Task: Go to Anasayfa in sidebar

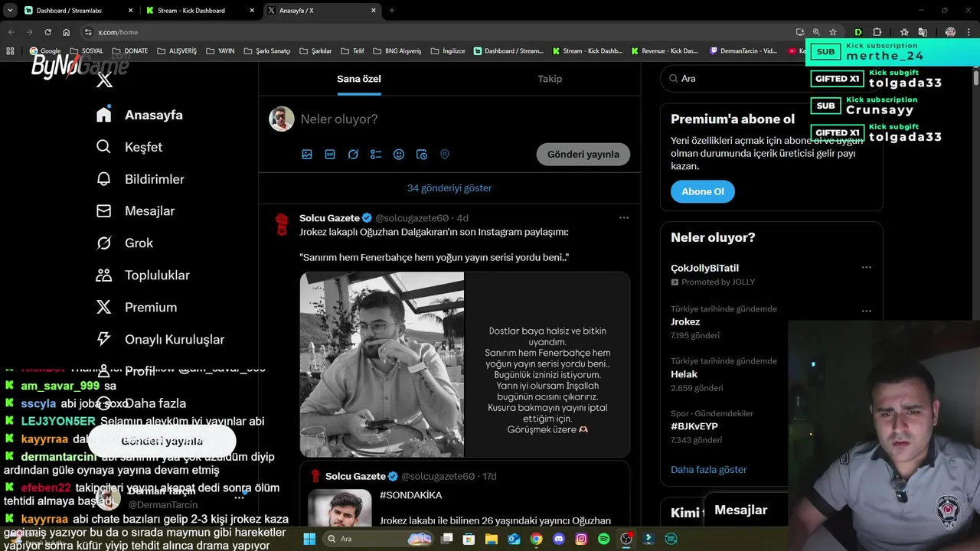Action: click(139, 115)
